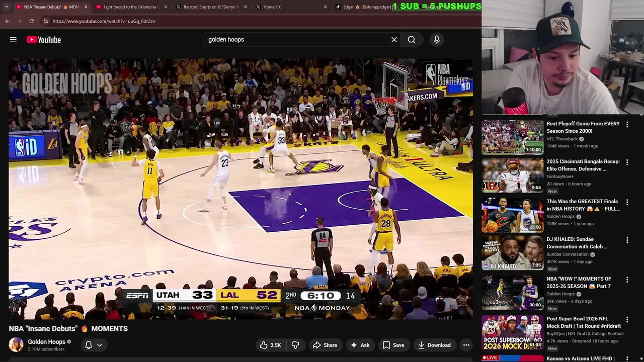The height and width of the screenshot is (362, 644).
Task: Open Post Super Bowl 2026 Mock Draft thumbnail
Action: pos(513,332)
